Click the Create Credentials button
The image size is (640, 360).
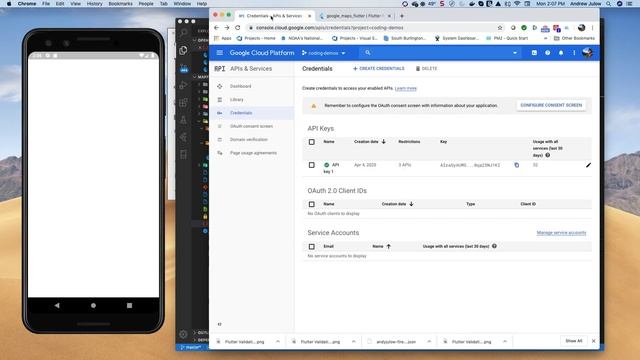378,69
